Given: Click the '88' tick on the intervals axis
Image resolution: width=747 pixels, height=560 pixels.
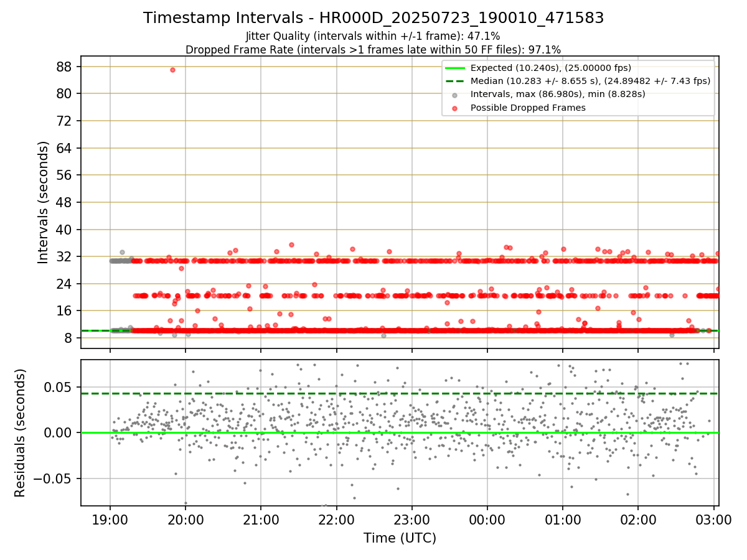Looking at the screenshot, I should [x=64, y=67].
